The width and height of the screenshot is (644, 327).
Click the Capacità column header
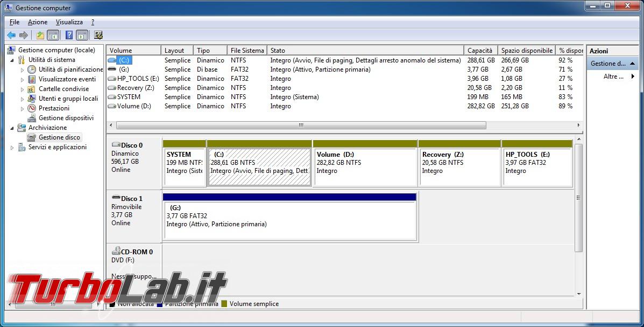click(480, 50)
